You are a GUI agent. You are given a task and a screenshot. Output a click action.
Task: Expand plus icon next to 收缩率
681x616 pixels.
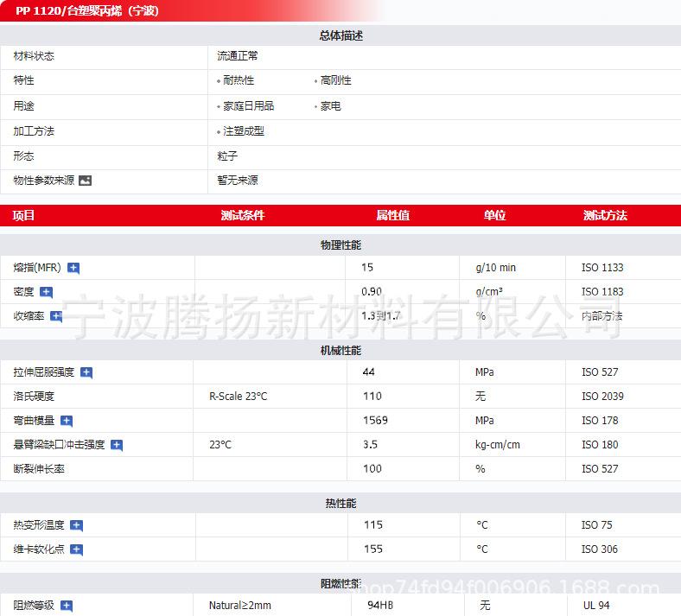[56, 316]
